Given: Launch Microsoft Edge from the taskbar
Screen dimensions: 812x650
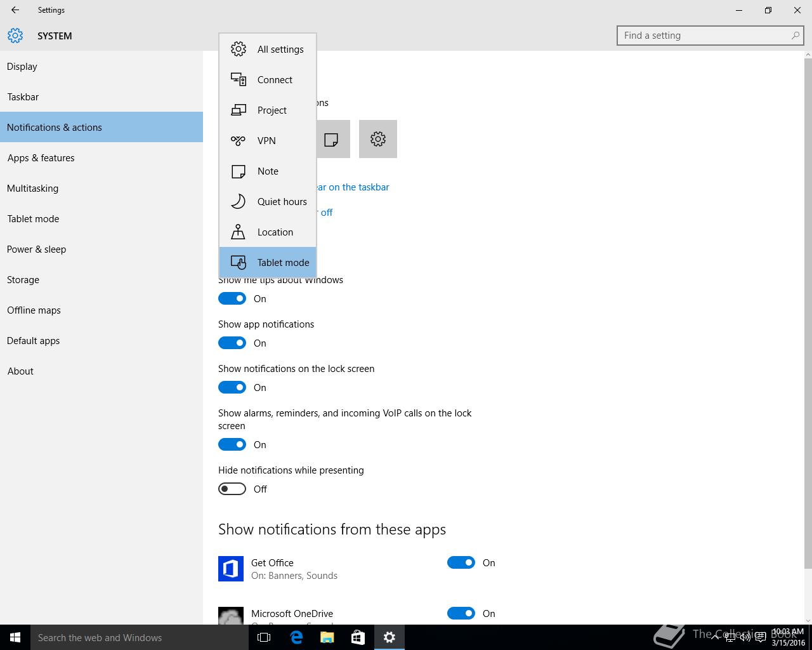Looking at the screenshot, I should (x=296, y=637).
